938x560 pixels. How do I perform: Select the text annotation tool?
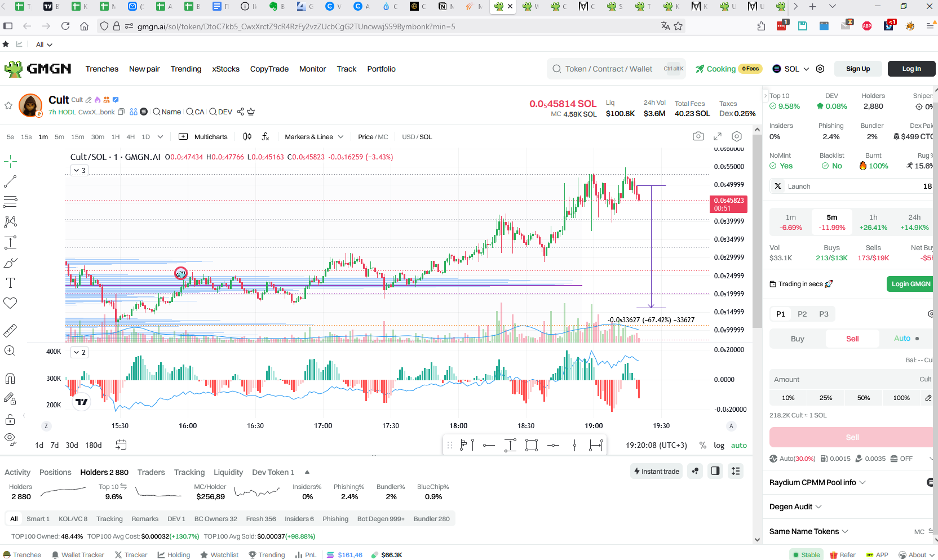click(x=10, y=283)
